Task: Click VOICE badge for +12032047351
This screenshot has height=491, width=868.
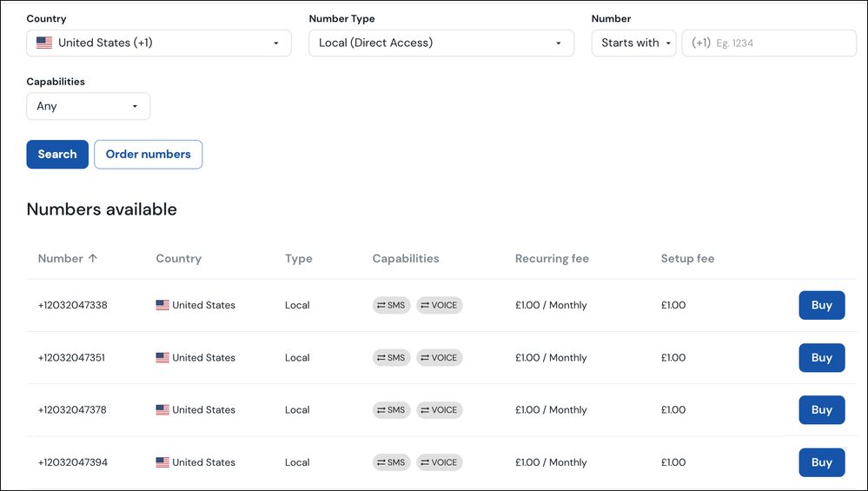Action: (x=439, y=357)
